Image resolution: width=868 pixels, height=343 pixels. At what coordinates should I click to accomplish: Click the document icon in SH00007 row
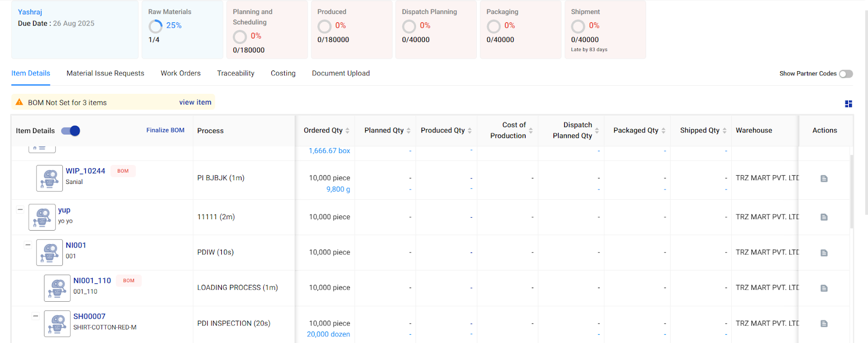(x=824, y=323)
